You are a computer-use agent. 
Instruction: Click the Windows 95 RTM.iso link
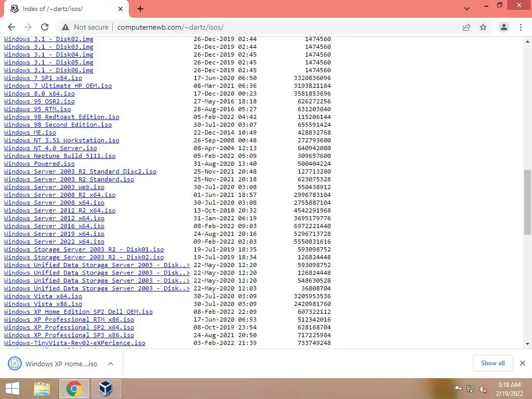[x=37, y=109]
